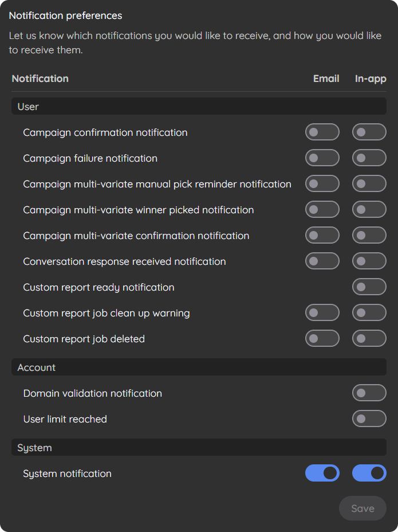Disable in-app for System notification
The width and height of the screenshot is (398, 532).
(369, 473)
